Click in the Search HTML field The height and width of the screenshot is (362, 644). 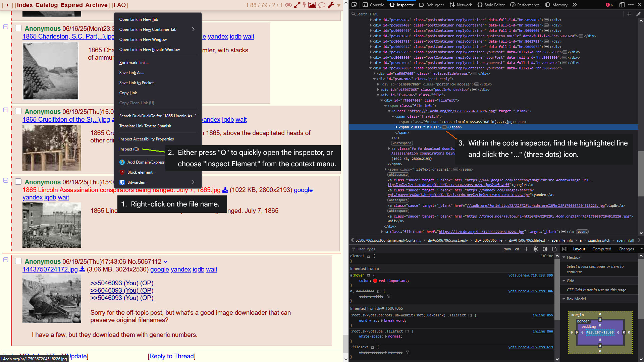pyautogui.click(x=486, y=14)
